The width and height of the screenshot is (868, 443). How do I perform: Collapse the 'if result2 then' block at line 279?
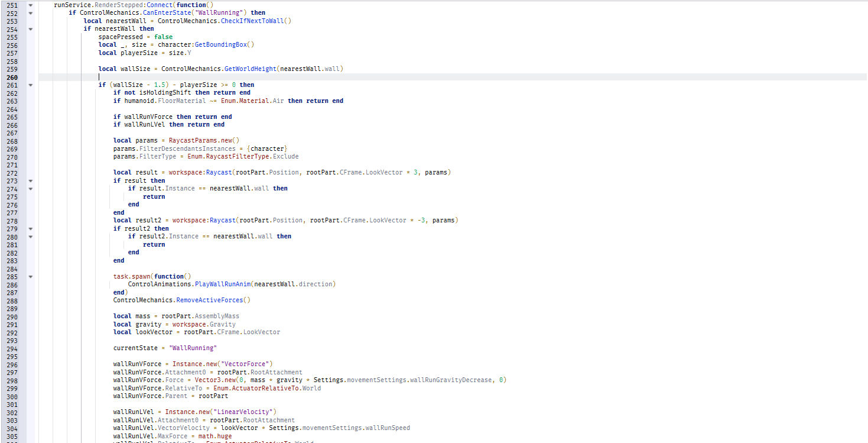[x=30, y=228]
